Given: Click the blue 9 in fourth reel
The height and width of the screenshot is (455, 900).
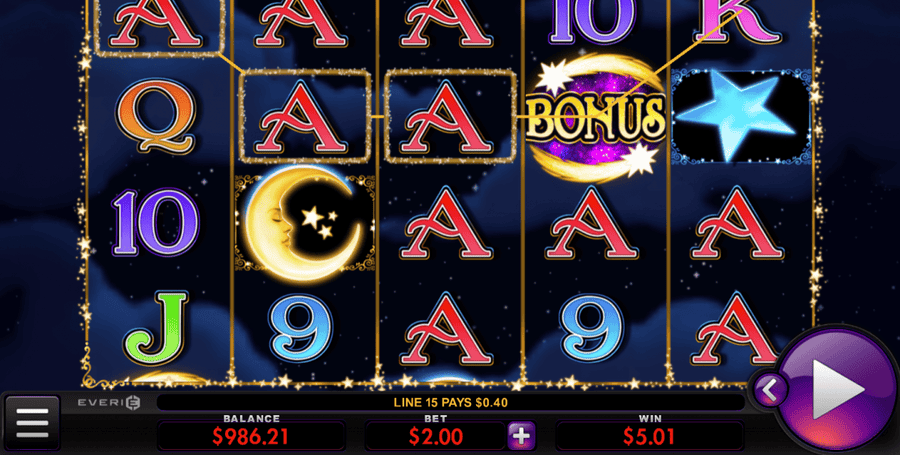Looking at the screenshot, I should coord(591,329).
